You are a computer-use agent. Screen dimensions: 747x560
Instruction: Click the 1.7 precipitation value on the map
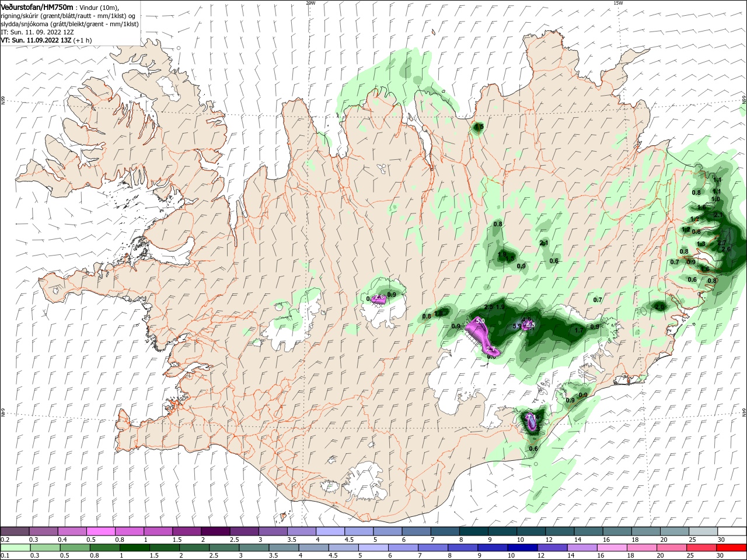pos(579,330)
